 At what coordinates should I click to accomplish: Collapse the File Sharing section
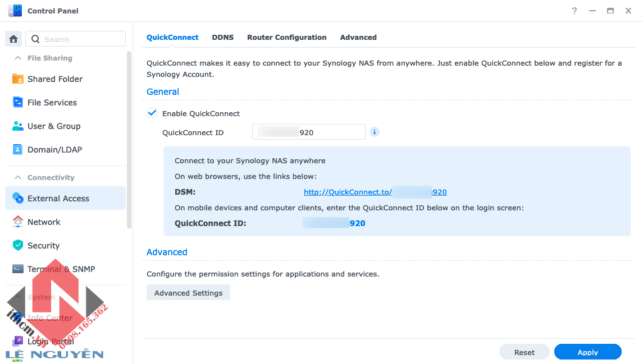[x=17, y=58]
